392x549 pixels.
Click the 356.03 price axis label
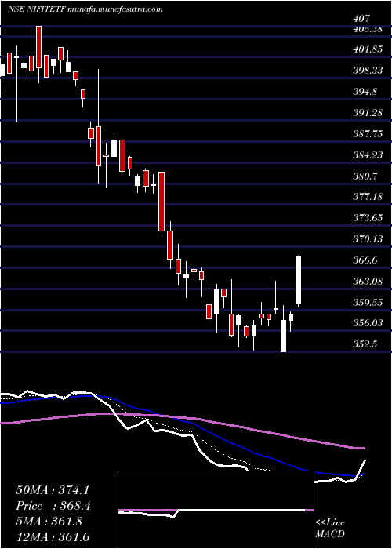pyautogui.click(x=368, y=323)
